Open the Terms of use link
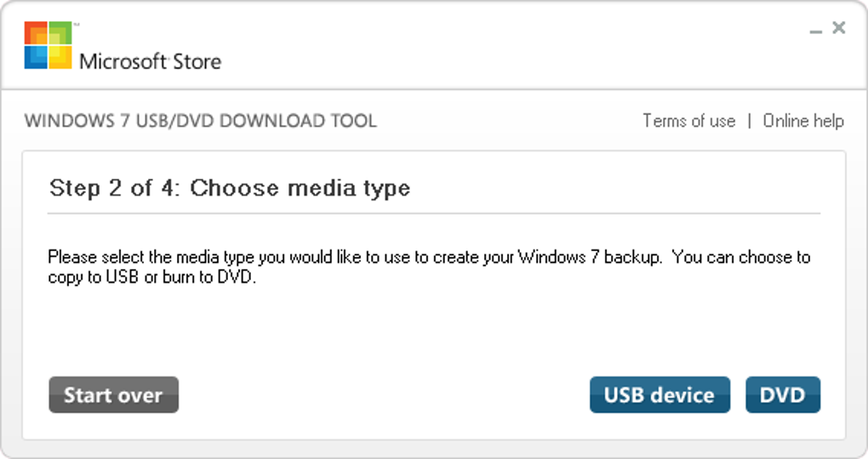Image resolution: width=868 pixels, height=459 pixels. 688,121
